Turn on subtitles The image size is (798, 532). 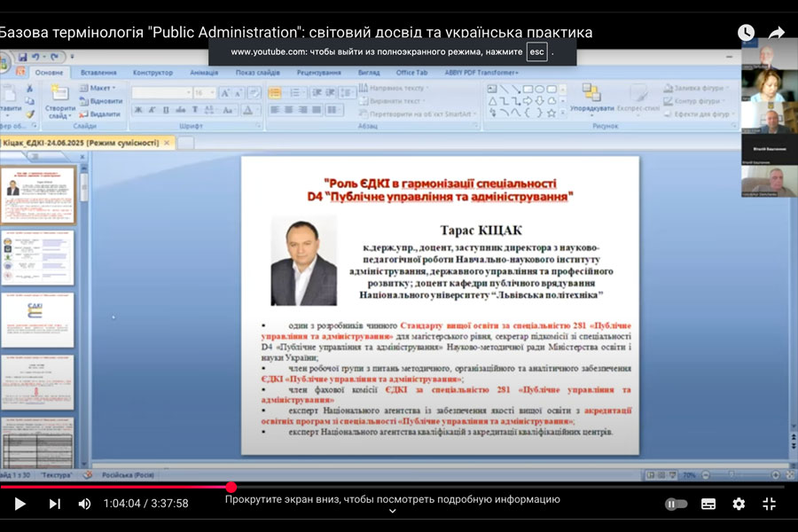click(708, 504)
